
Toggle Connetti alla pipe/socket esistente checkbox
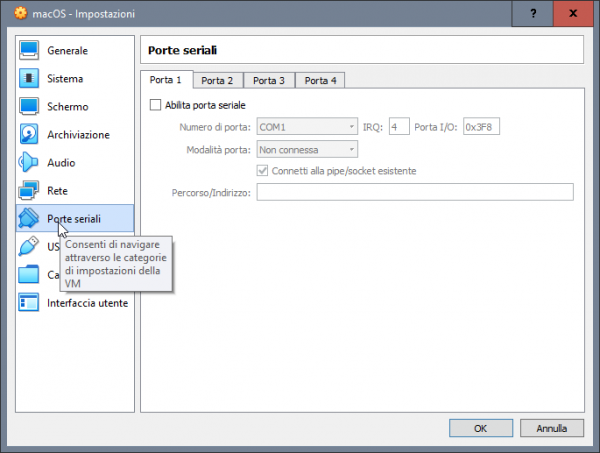pyautogui.click(x=262, y=170)
